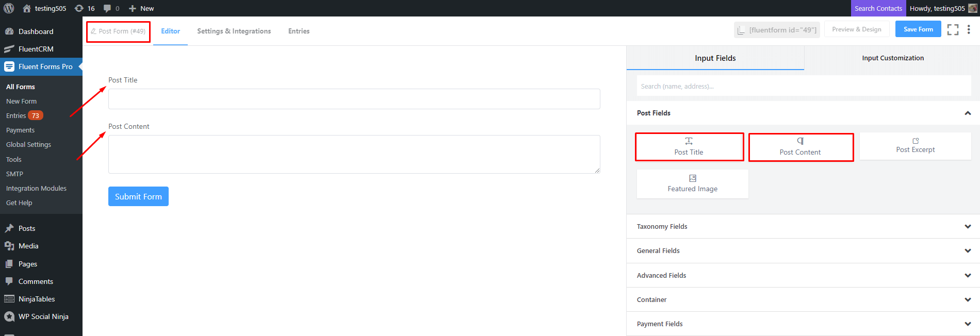Click the comments bubble icon in admin bar

click(x=107, y=8)
